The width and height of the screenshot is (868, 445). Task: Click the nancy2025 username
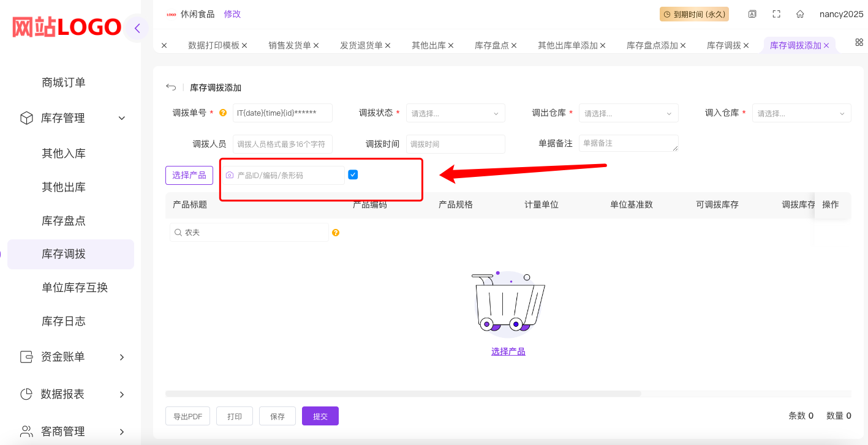click(841, 14)
